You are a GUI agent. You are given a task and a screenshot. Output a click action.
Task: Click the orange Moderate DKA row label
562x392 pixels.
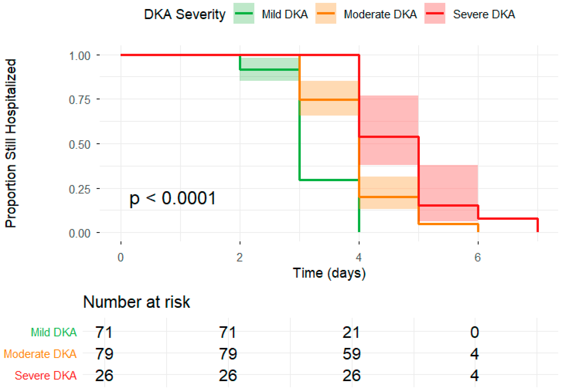pos(40,354)
